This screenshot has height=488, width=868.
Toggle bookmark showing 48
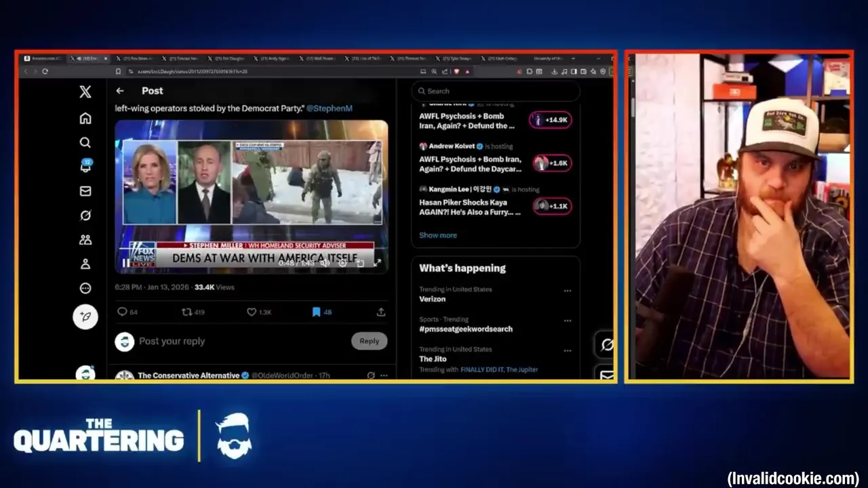click(321, 312)
